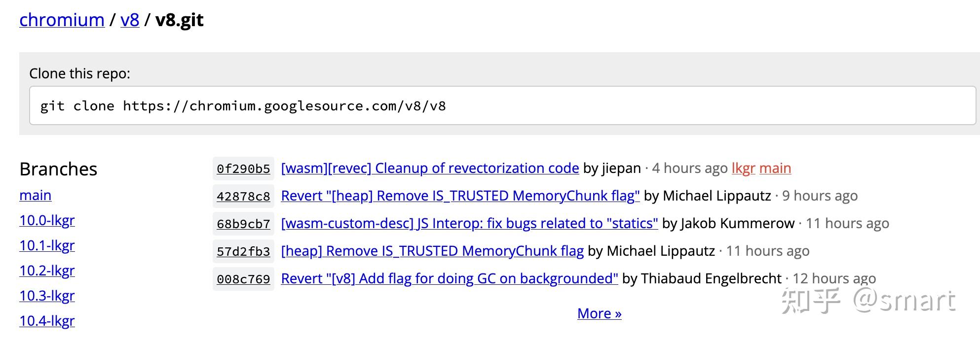Open the 10.1-lkgr branch
Screen dimensions: 980x340
[47, 246]
